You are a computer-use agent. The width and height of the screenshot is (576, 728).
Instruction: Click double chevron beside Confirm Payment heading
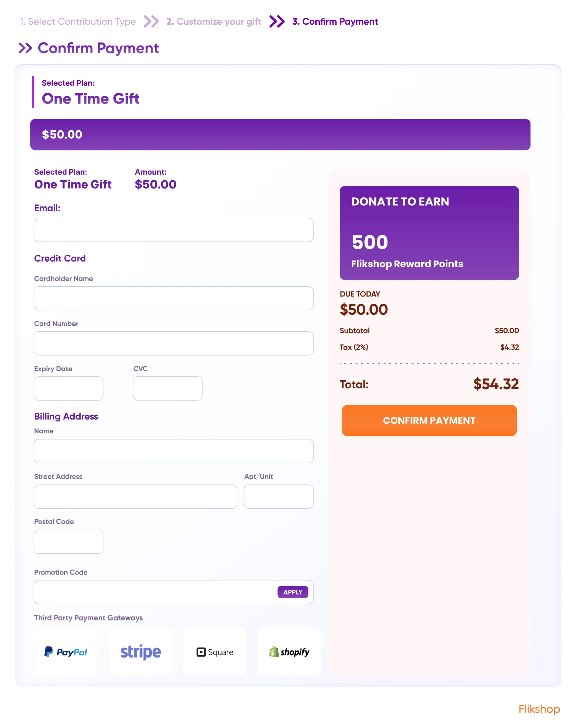pyautogui.click(x=25, y=48)
